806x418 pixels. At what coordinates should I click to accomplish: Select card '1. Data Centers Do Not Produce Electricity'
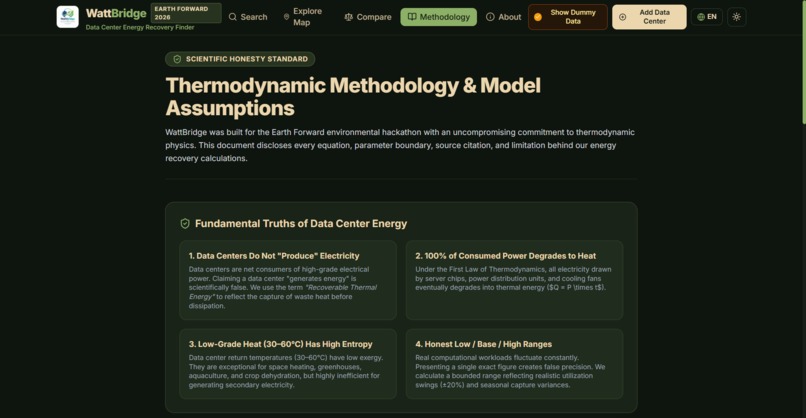288,280
